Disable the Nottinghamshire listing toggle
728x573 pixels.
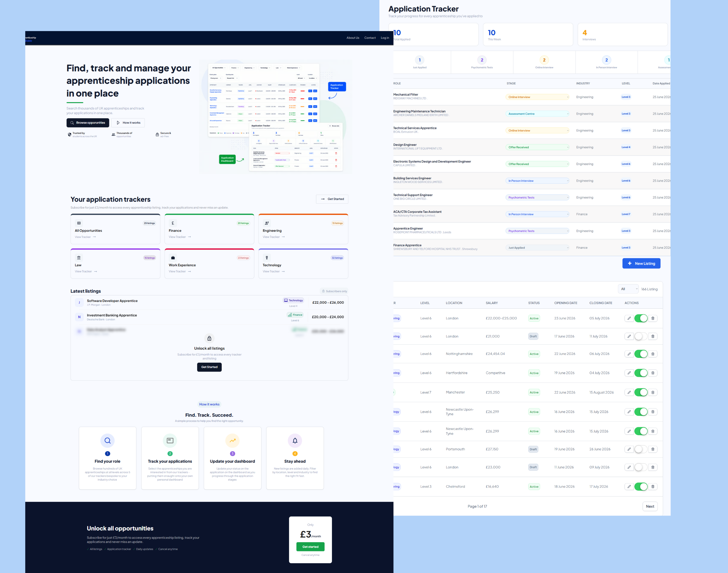(x=641, y=354)
